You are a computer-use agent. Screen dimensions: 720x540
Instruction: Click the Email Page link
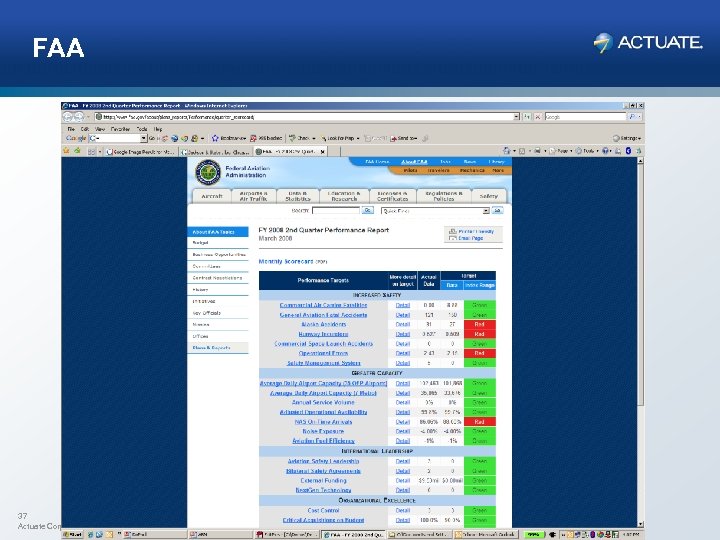[x=466, y=238]
